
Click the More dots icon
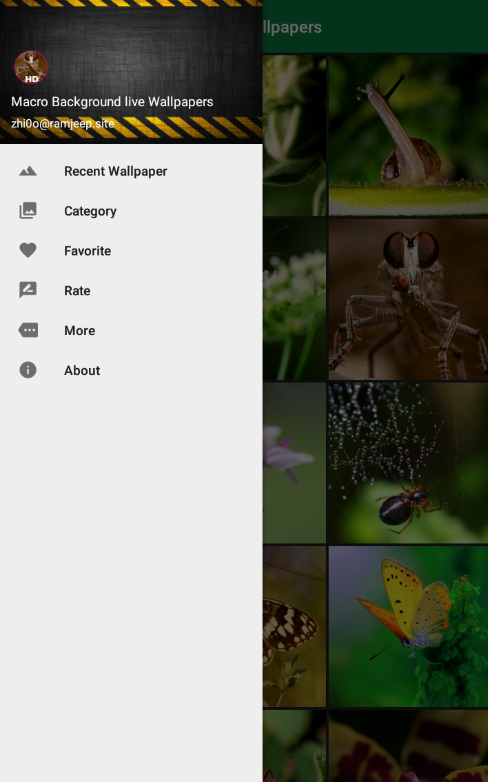[28, 330]
